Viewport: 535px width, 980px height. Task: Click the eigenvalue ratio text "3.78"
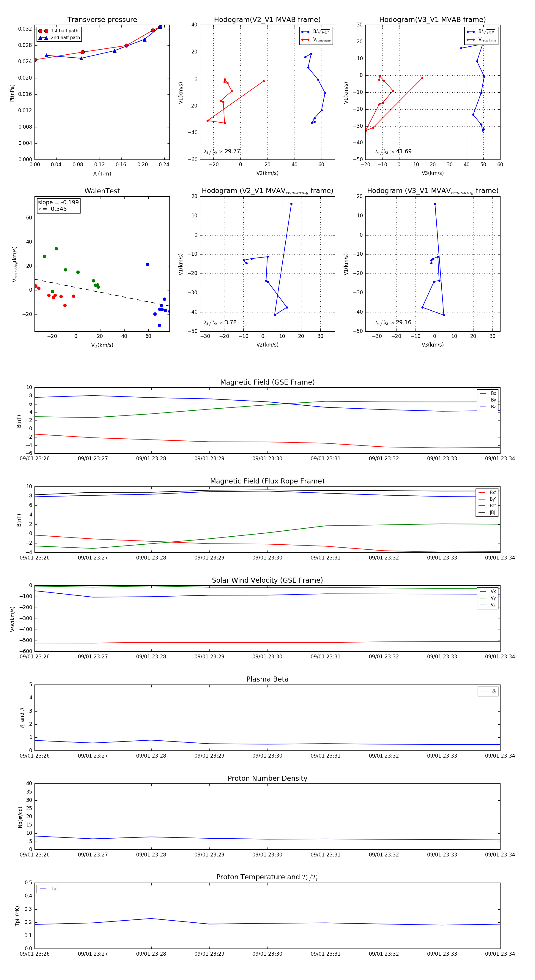pos(230,322)
